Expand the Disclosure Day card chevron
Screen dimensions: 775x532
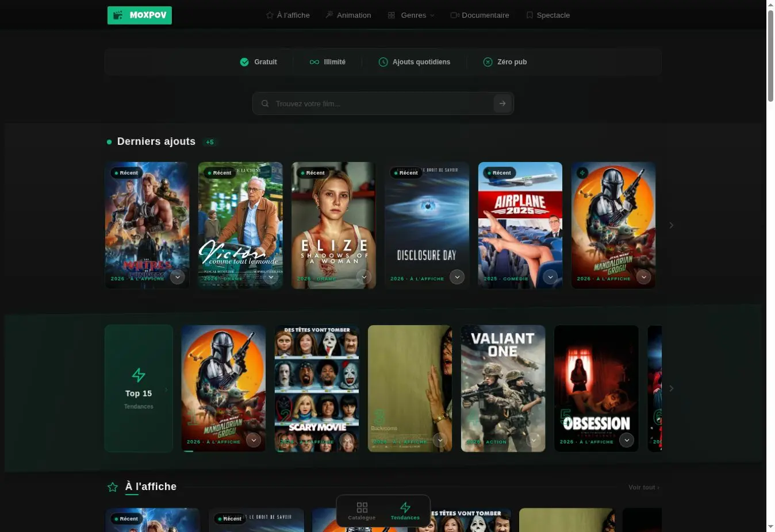457,277
